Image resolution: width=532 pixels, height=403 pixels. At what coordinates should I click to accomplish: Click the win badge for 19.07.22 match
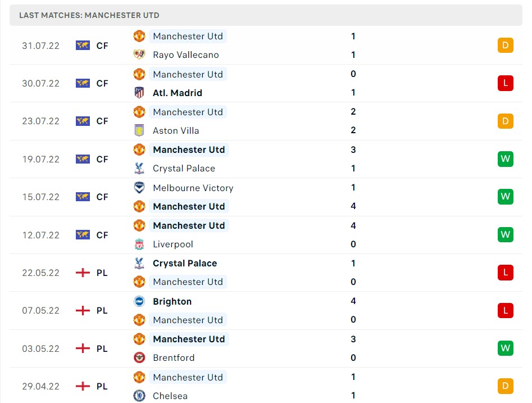point(505,159)
